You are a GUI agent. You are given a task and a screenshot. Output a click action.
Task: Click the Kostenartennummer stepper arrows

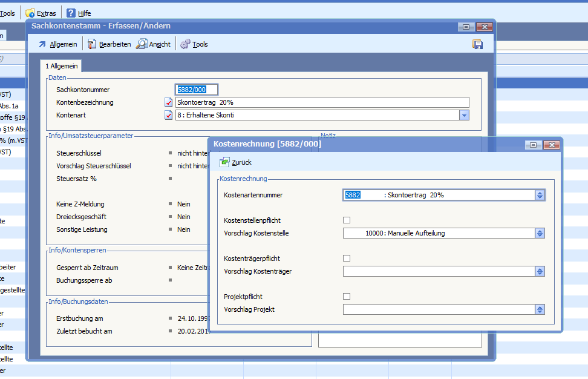[540, 195]
